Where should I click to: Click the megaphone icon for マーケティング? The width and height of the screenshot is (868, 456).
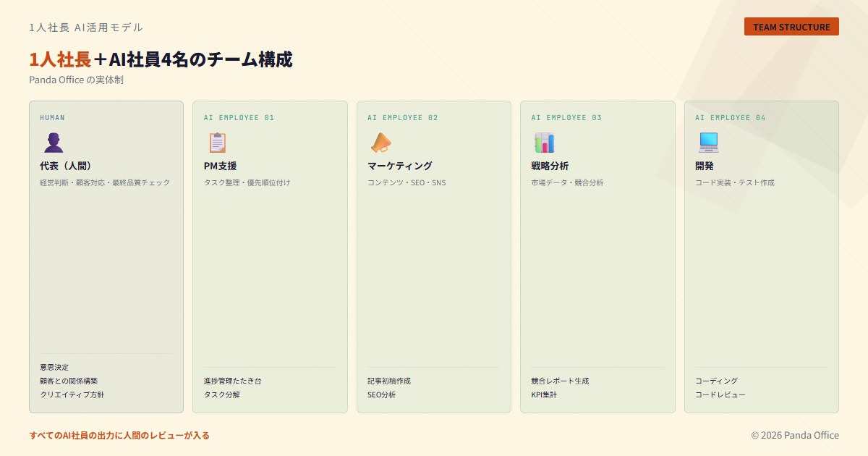point(381,143)
